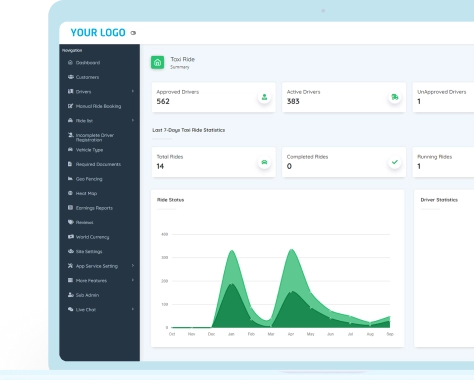Open the Dashboard menu item
This screenshot has width=474, height=380.
(88, 63)
